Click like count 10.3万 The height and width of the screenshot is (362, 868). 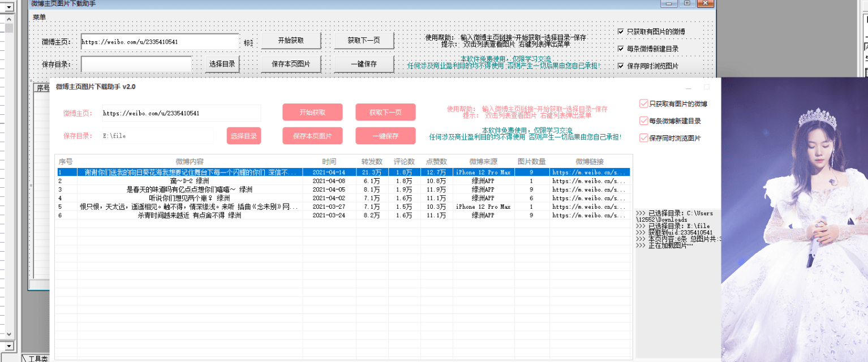[436, 206]
